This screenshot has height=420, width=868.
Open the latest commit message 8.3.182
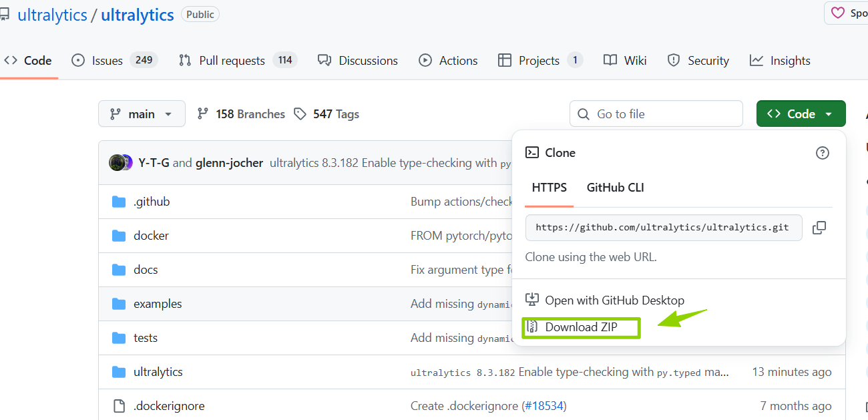391,163
